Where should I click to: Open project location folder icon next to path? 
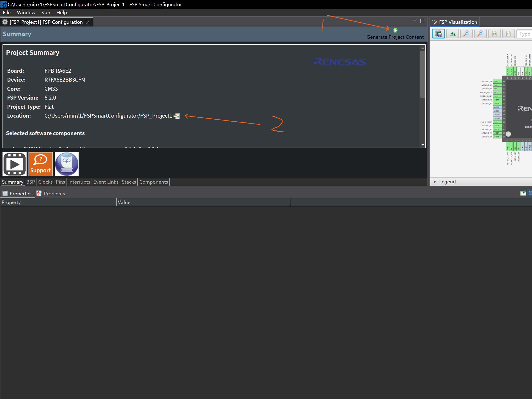click(177, 116)
